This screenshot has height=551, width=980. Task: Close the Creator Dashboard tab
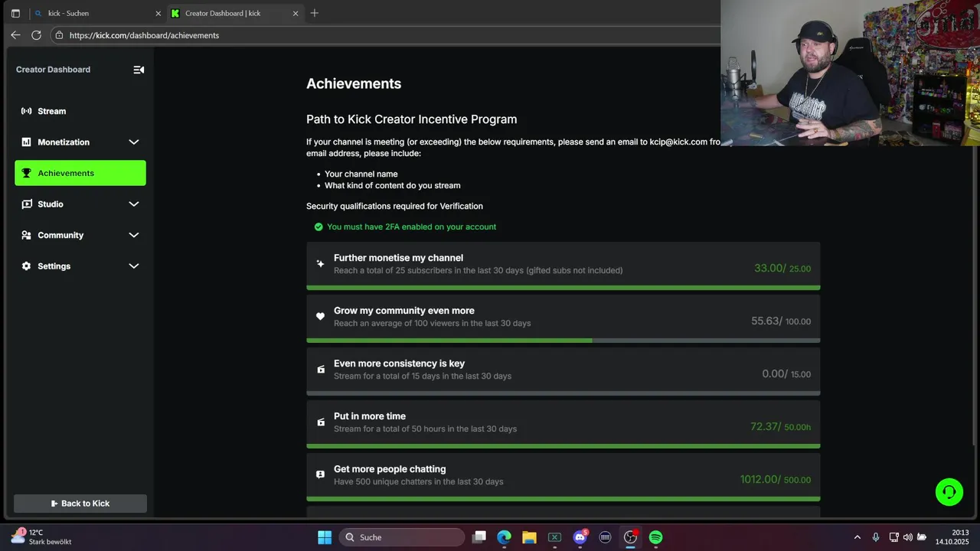296,13
